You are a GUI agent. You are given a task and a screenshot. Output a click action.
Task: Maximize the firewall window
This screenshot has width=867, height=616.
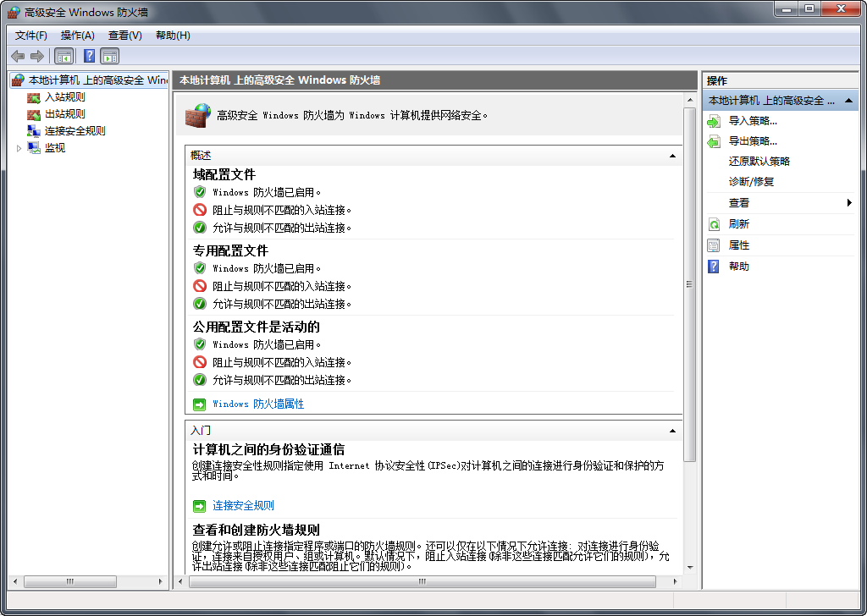pyautogui.click(x=809, y=8)
